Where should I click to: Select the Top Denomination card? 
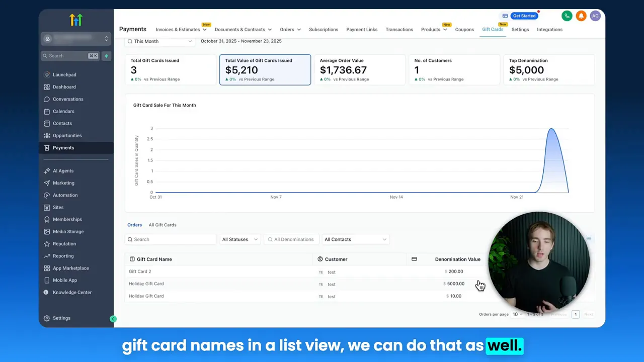(x=549, y=69)
